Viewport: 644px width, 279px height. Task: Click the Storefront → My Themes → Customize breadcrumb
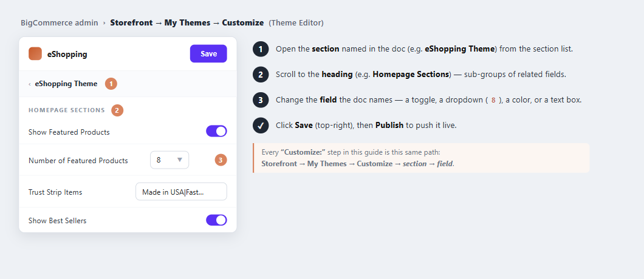(187, 23)
